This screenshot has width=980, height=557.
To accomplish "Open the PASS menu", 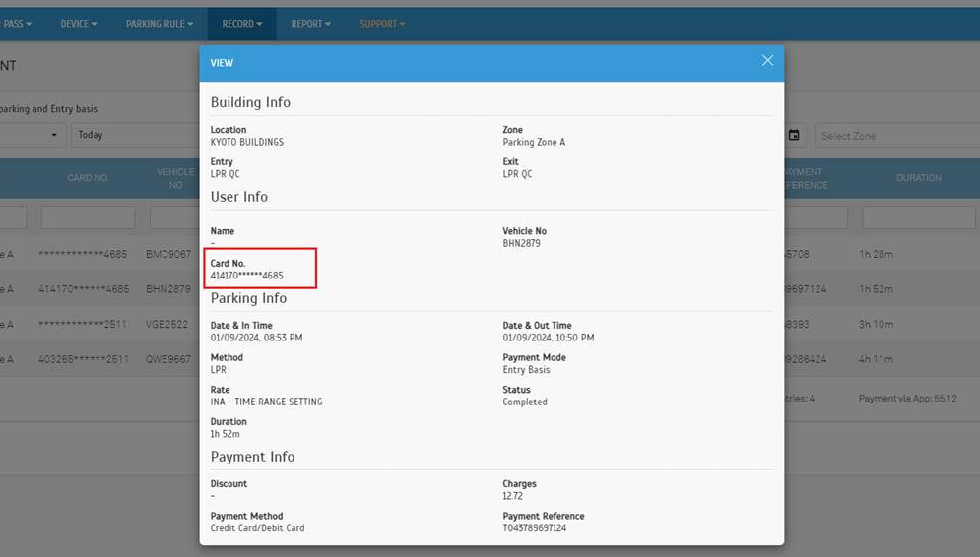I will click(17, 24).
